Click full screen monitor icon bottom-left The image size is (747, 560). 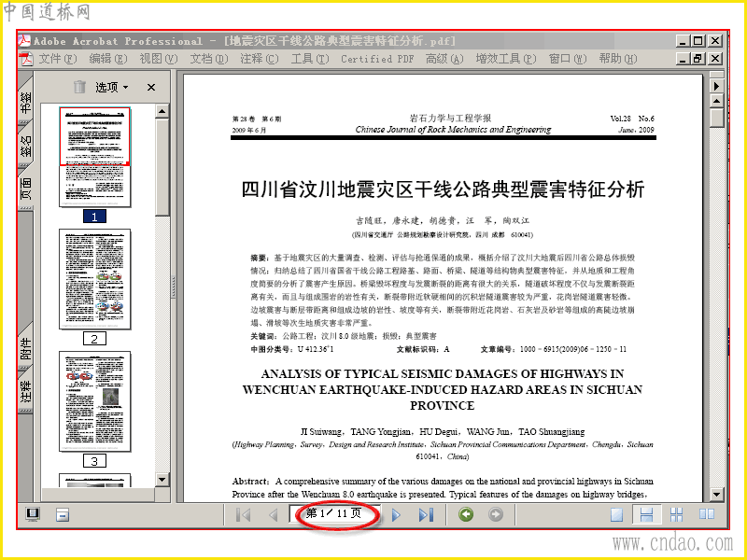33,514
